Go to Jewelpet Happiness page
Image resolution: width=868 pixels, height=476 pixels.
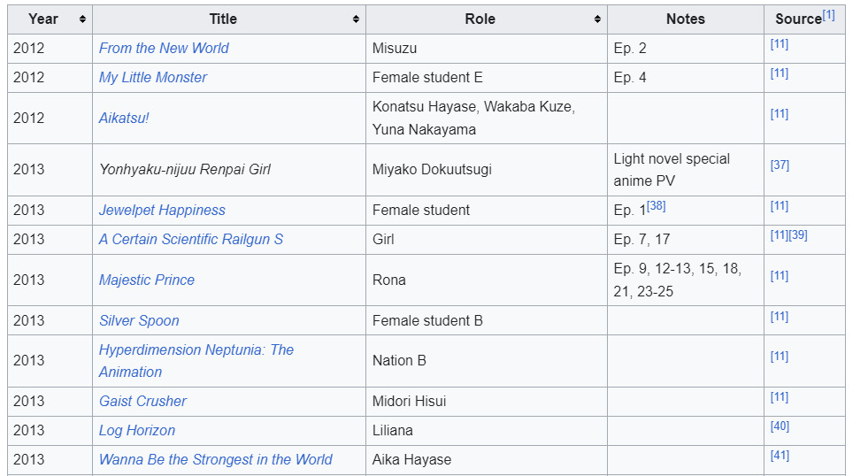pos(162,211)
